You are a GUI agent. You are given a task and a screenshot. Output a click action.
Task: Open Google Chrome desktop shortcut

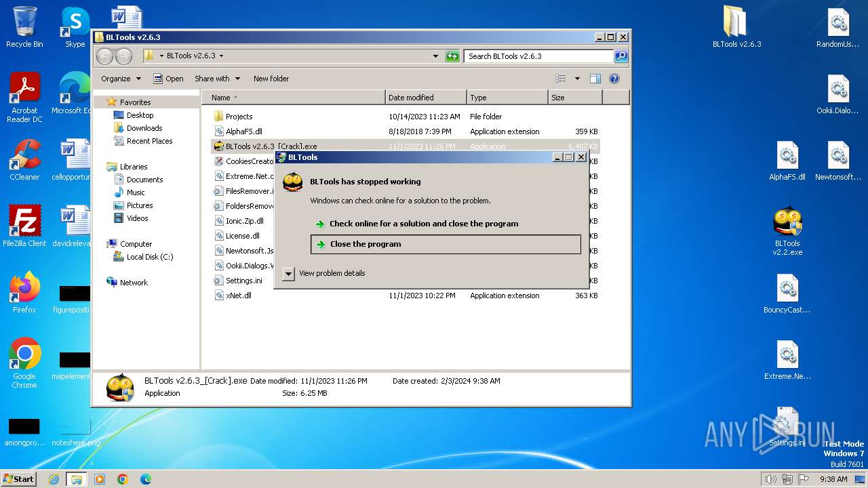[24, 363]
